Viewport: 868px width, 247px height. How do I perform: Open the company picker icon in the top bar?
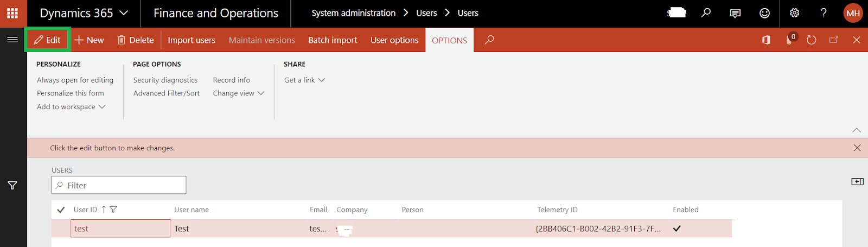[676, 12]
